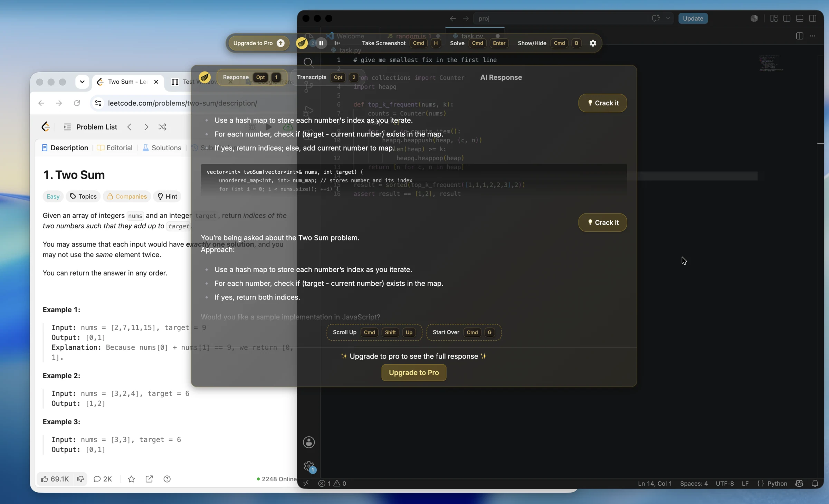Screen dimensions: 829x504
Task: Open the editor manage gear icon
Action: point(309,466)
